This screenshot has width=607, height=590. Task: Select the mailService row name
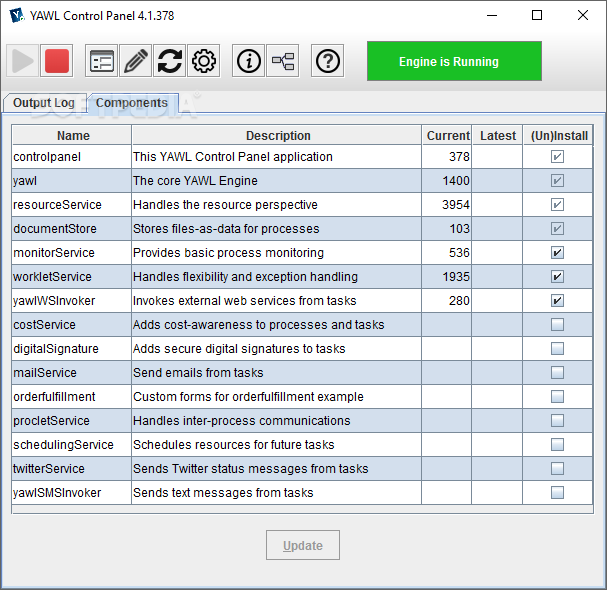[x=72, y=373]
